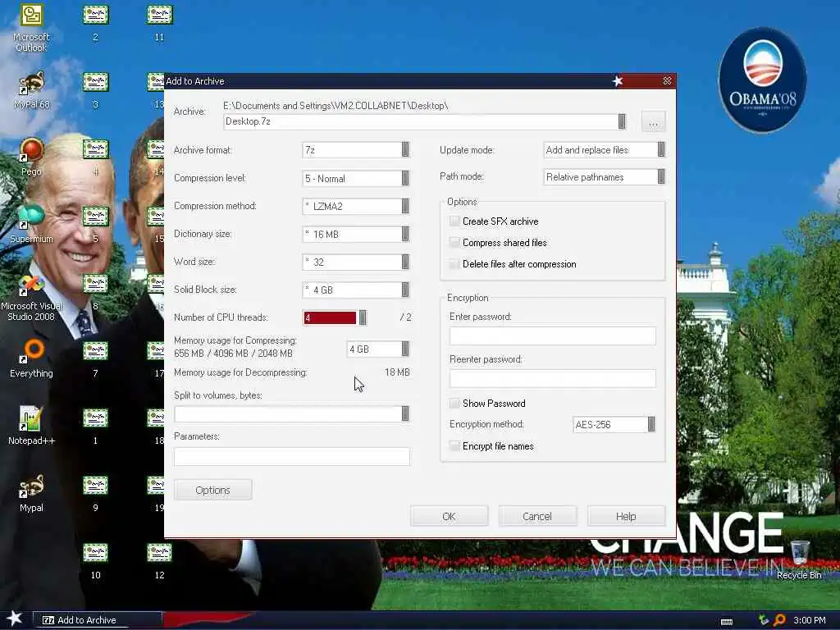
Task: Select desktop file icon named 12
Action: pos(159,561)
